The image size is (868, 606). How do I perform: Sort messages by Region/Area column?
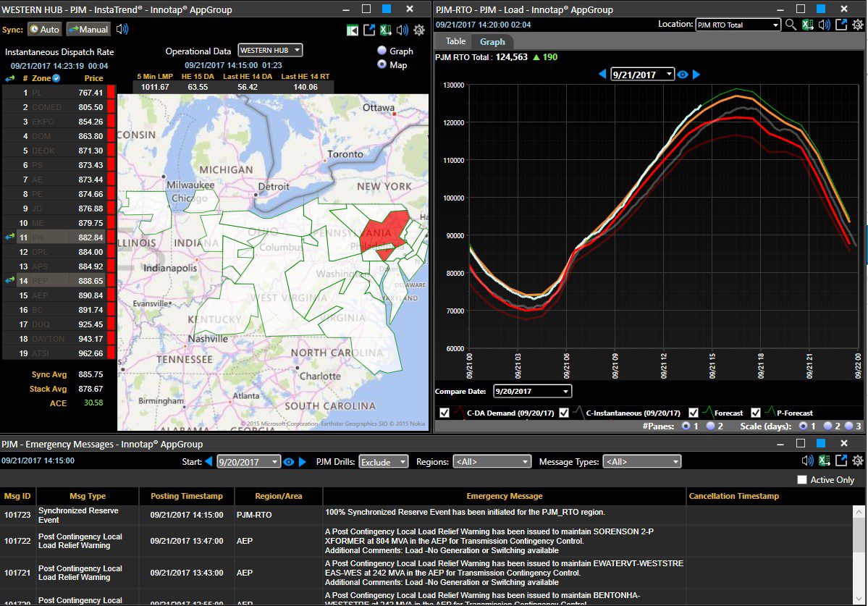(x=279, y=496)
